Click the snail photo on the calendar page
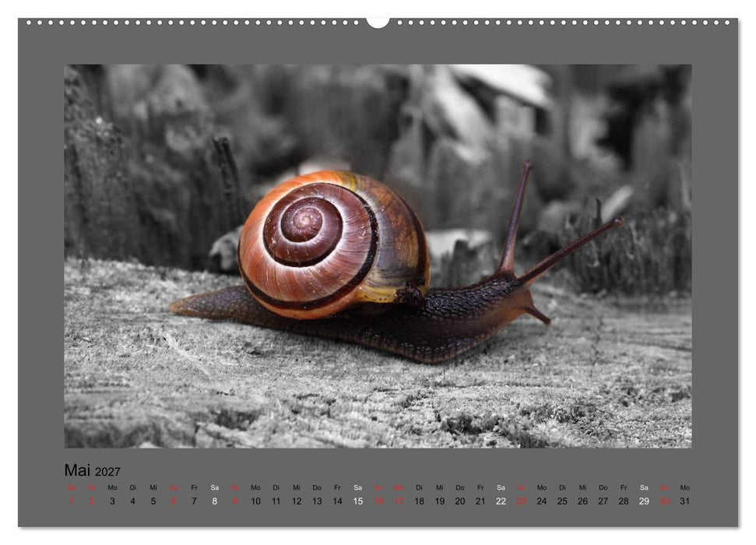The width and height of the screenshot is (756, 545). 378,256
